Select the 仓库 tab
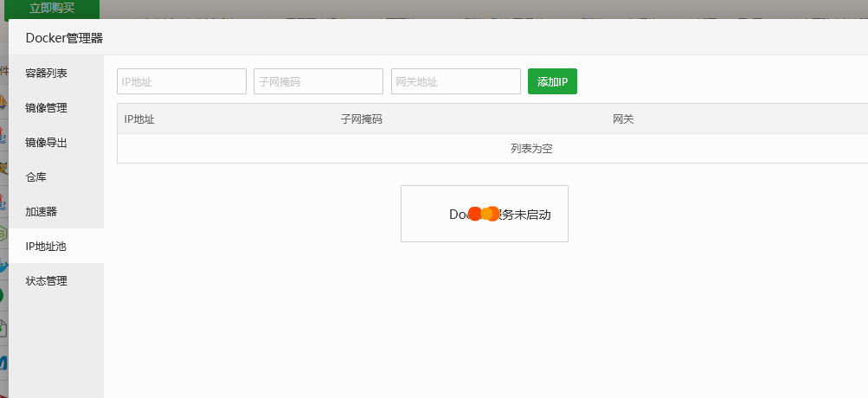868x398 pixels. (x=56, y=177)
